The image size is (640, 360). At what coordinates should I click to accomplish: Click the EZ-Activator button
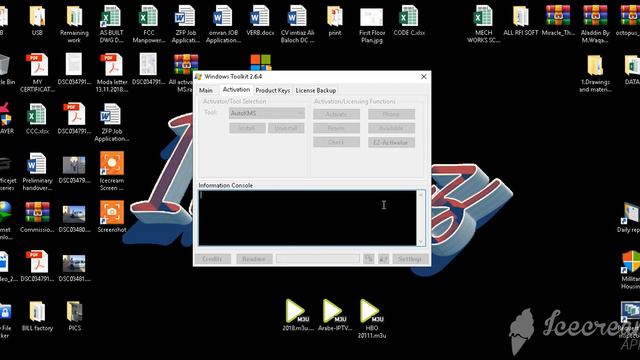pyautogui.click(x=391, y=142)
